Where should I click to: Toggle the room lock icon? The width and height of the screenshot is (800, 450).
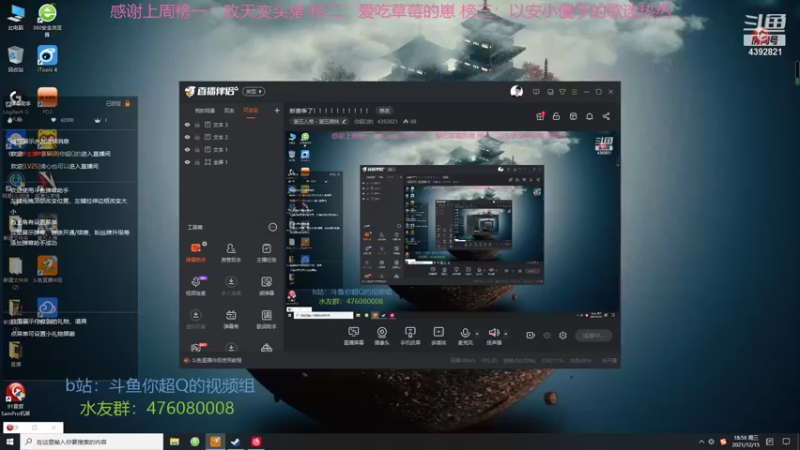pos(556,116)
